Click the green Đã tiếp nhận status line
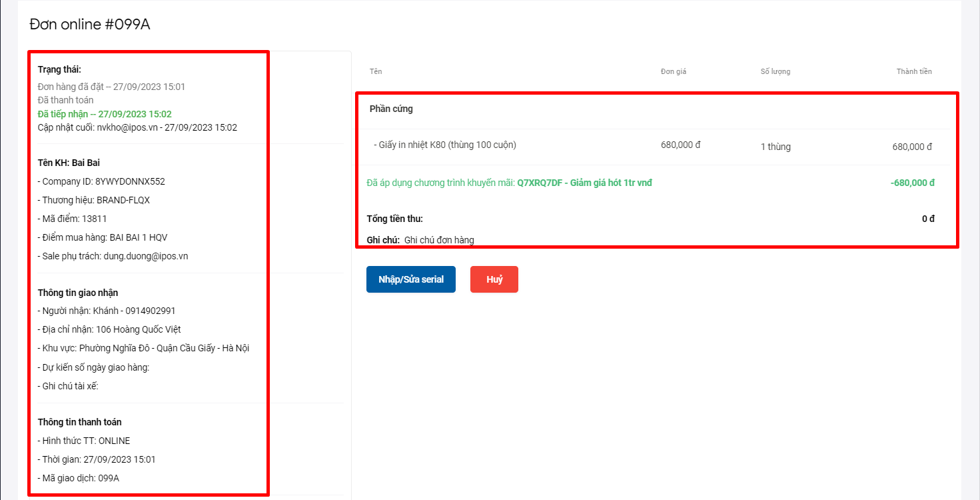Screen dimensions: 980x500 click(105, 114)
